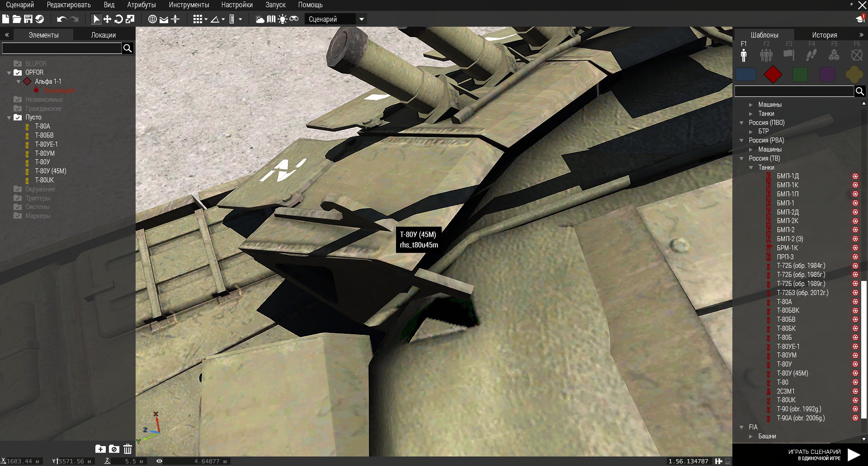Select the purple Civilian side swatch
This screenshot has height=466, width=868.
(827, 75)
